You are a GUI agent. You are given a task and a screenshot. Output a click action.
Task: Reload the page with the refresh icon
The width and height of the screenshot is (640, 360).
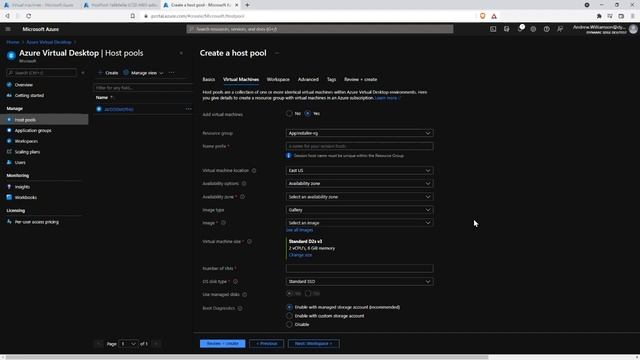click(29, 16)
